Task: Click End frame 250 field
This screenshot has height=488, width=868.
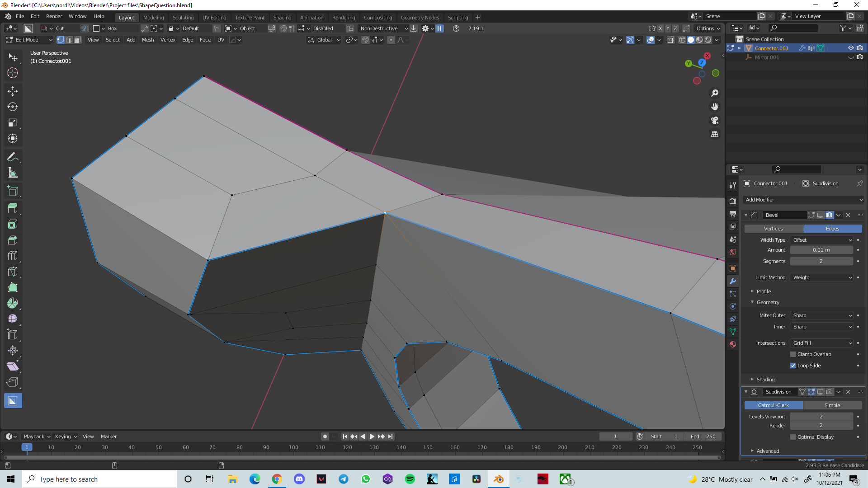Action: (x=703, y=436)
